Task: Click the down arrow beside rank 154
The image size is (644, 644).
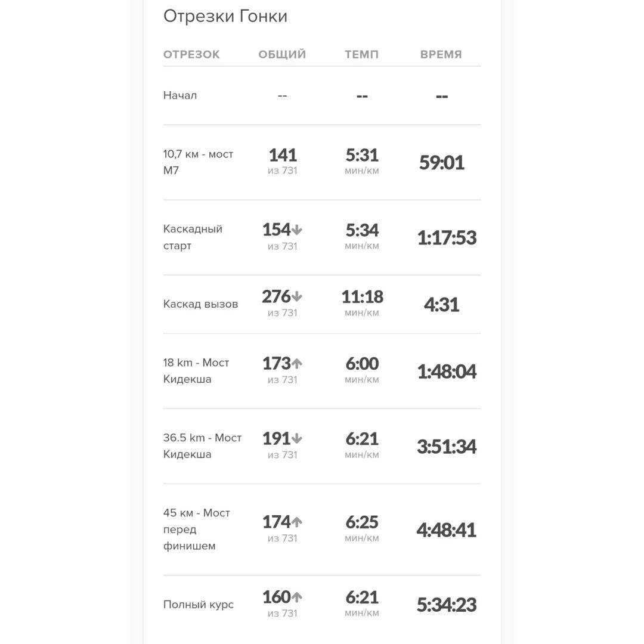Action: [x=297, y=230]
